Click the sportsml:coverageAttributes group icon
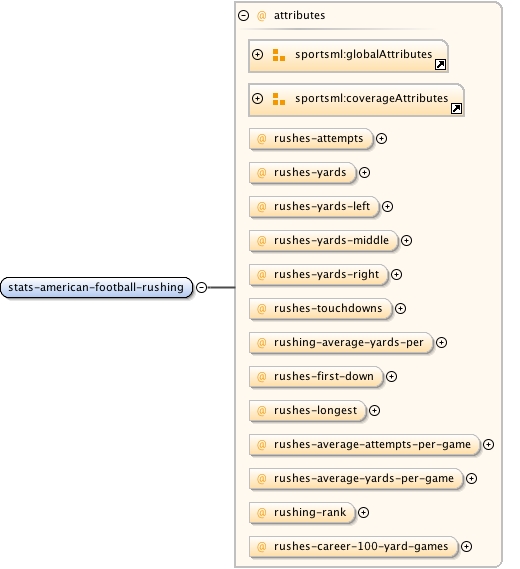The width and height of the screenshot is (520, 569). (x=279, y=99)
